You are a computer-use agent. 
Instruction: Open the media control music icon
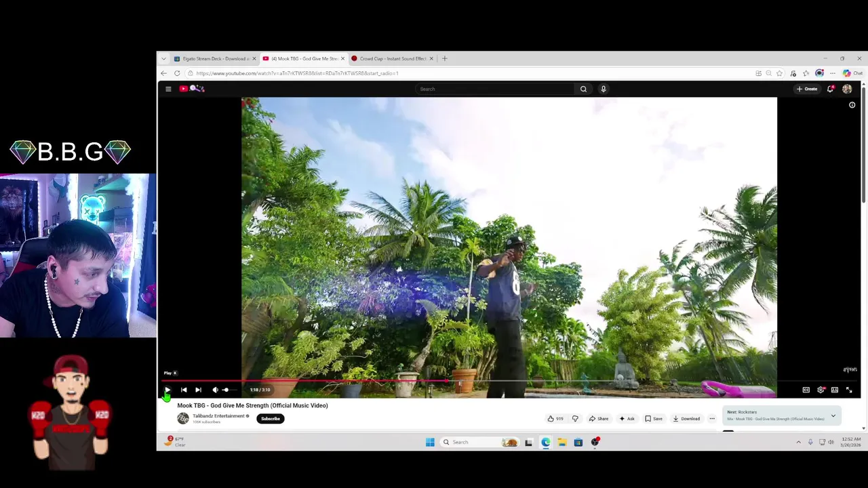click(793, 73)
